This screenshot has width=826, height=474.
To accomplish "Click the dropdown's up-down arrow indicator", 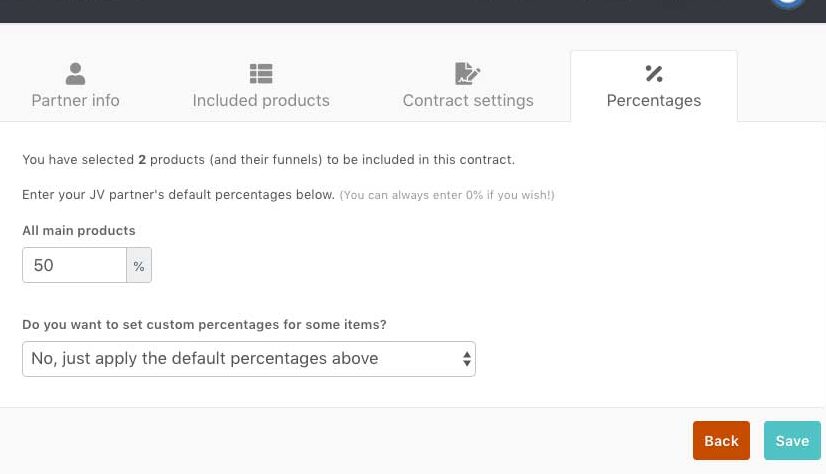I will (466, 359).
